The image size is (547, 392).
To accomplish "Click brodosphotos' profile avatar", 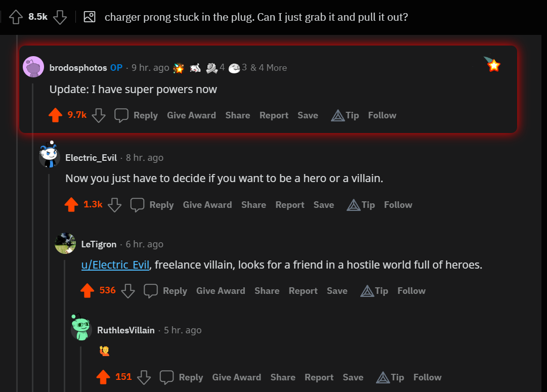I will 33,66.
